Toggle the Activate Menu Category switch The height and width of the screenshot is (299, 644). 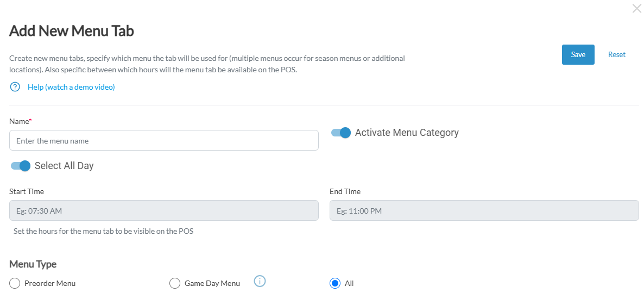point(341,133)
